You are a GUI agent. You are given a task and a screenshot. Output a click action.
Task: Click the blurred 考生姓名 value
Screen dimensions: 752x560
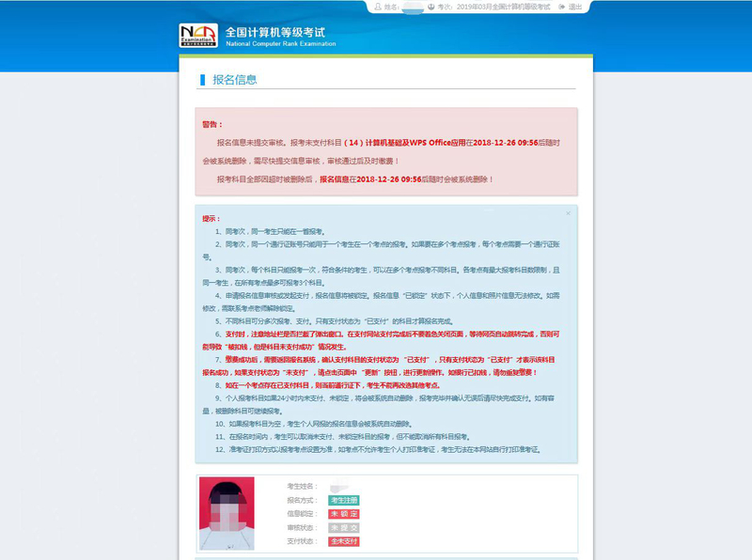(341, 487)
